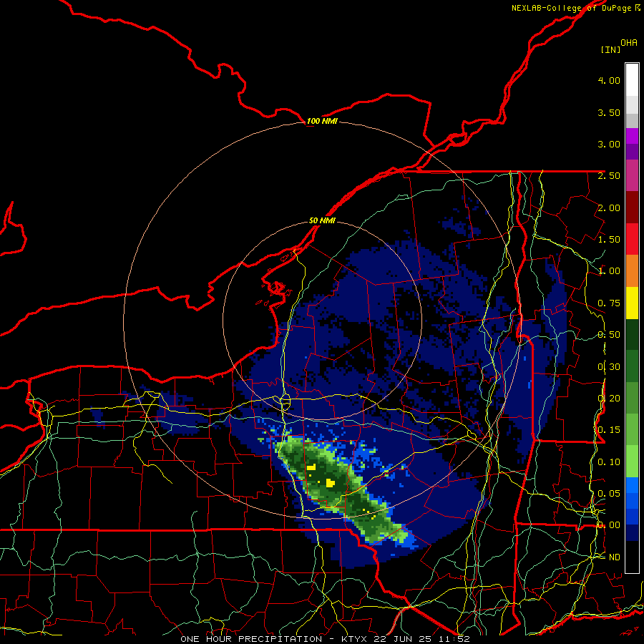Click the 4.00 legend value
This screenshot has height=644, width=644.
click(x=609, y=80)
